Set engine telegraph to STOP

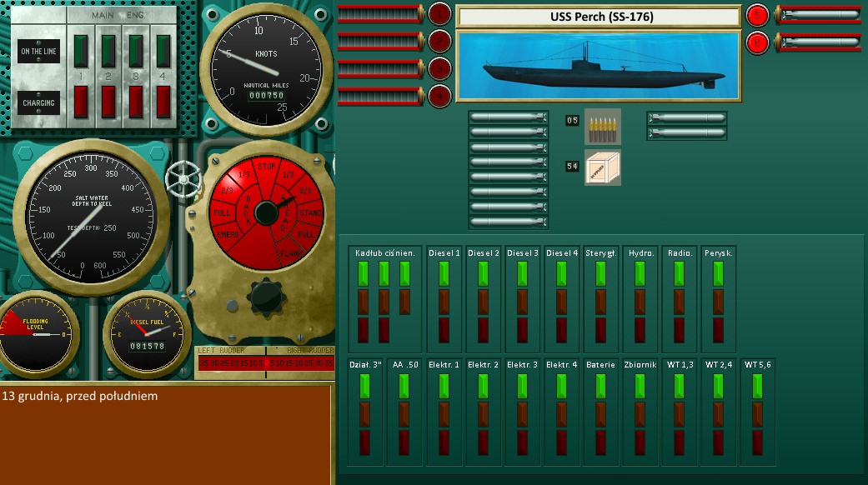(266, 166)
